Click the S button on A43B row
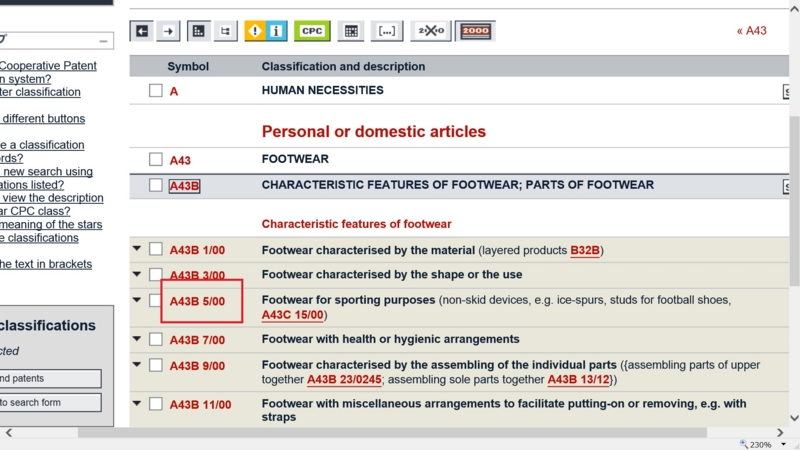Viewport: 800px width, 450px height. point(786,187)
